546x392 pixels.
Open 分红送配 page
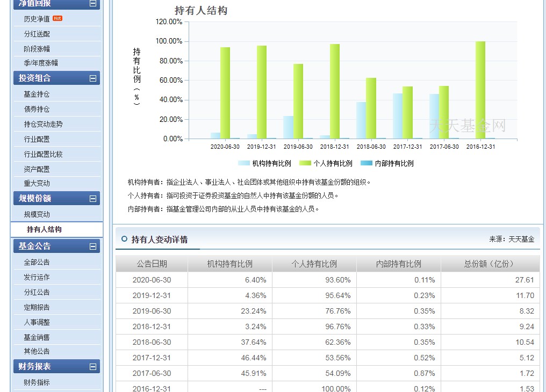point(37,34)
